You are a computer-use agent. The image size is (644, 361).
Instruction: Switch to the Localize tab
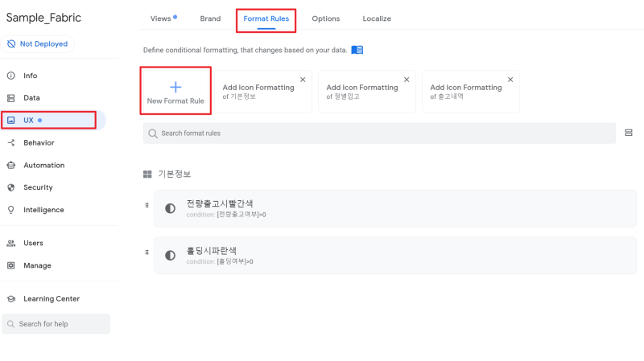(377, 18)
